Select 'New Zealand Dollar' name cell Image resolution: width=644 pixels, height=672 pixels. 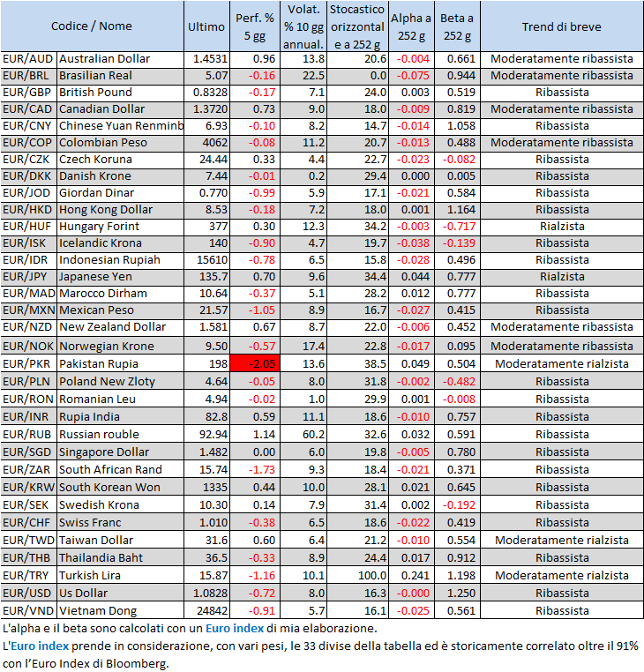click(x=121, y=326)
